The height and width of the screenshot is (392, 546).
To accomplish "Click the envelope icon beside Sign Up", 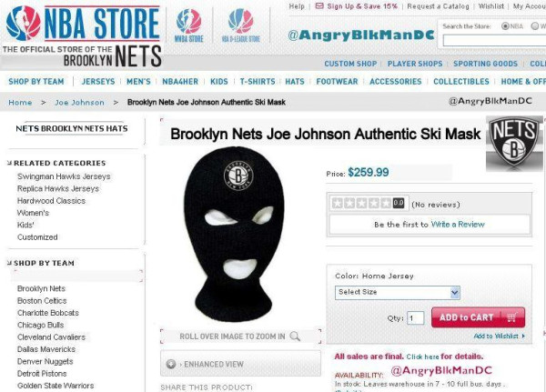I will tap(319, 6).
